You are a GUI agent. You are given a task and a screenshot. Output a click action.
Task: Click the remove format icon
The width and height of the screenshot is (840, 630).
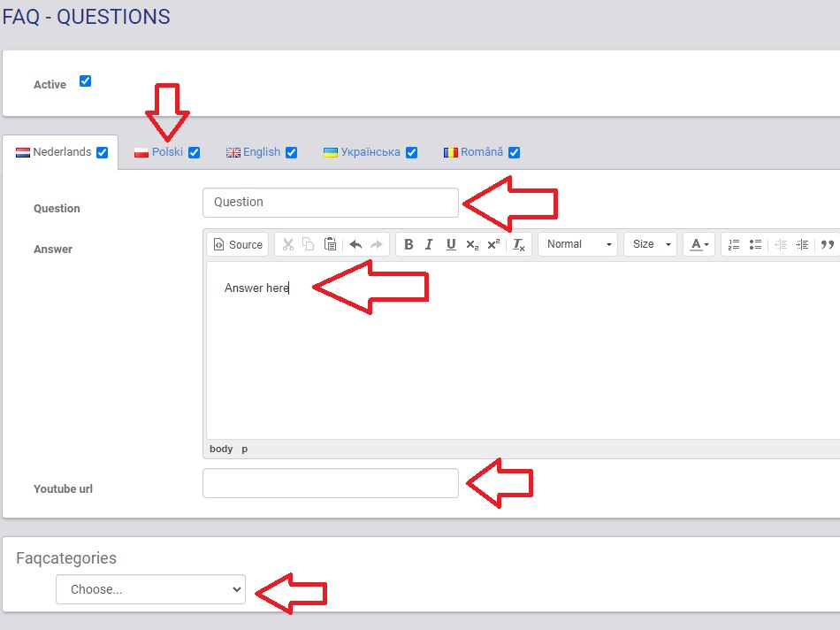519,245
